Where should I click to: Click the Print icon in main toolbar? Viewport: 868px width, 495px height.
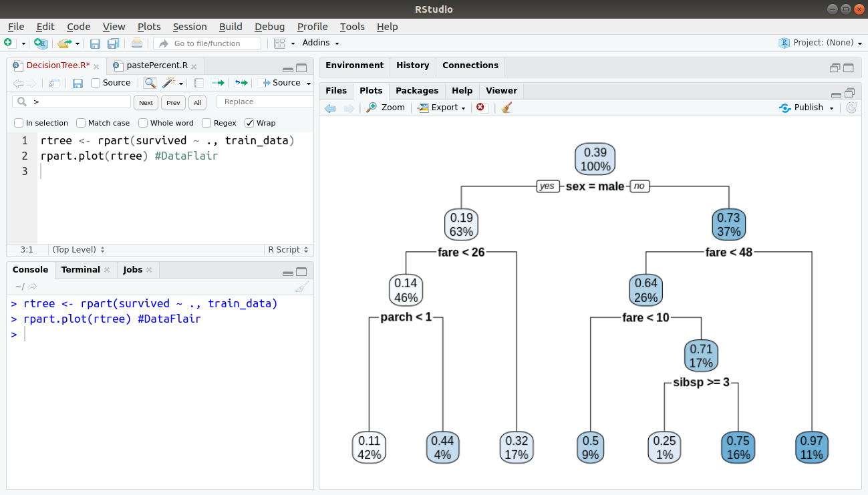(137, 43)
